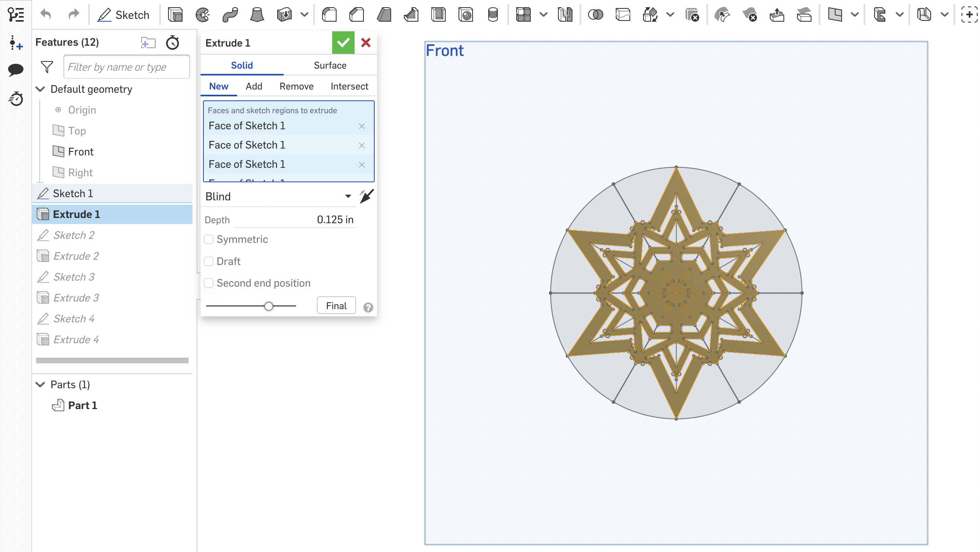Image resolution: width=980 pixels, height=552 pixels.
Task: Switch to the Surface tab
Action: 330,65
